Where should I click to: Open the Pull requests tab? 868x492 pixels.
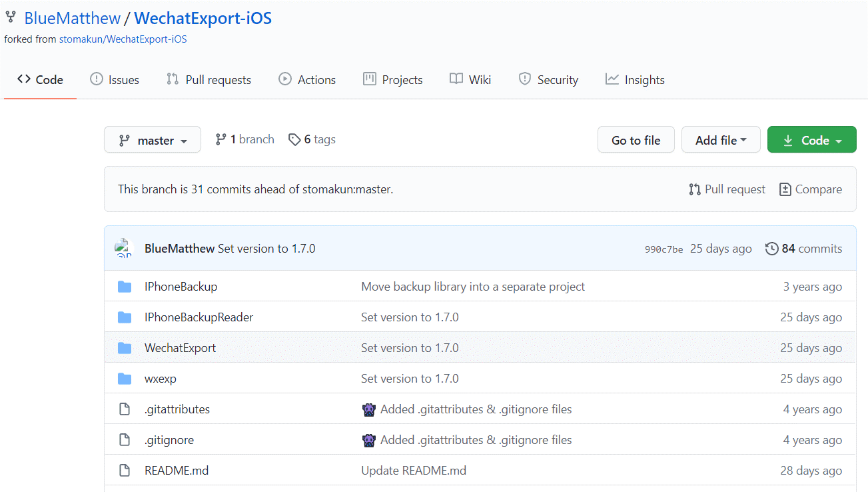pyautogui.click(x=209, y=80)
